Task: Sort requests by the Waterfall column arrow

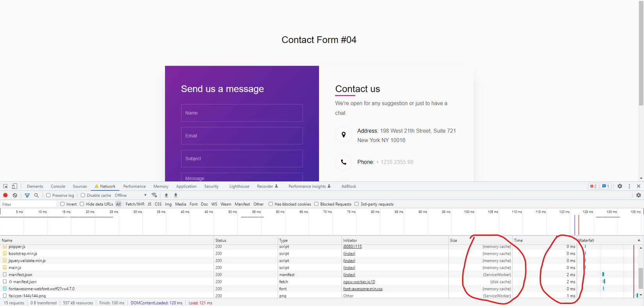Action: [639, 240]
